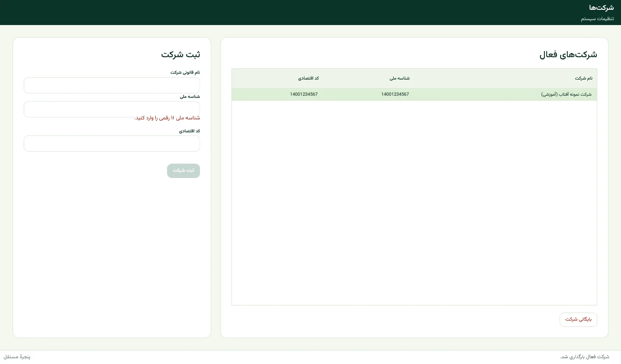
Task: Click the error message شناسه ملی ۱۱ رقمی
Action: click(167, 118)
